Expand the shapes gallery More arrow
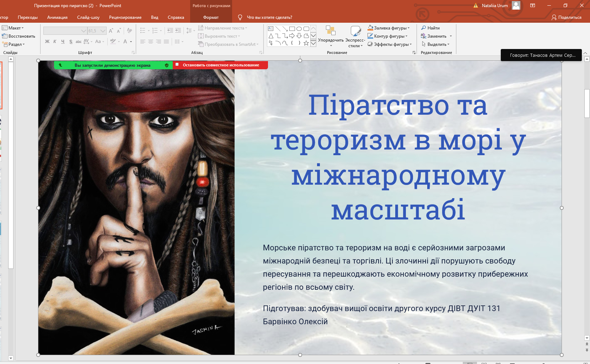590x364 pixels. [313, 43]
